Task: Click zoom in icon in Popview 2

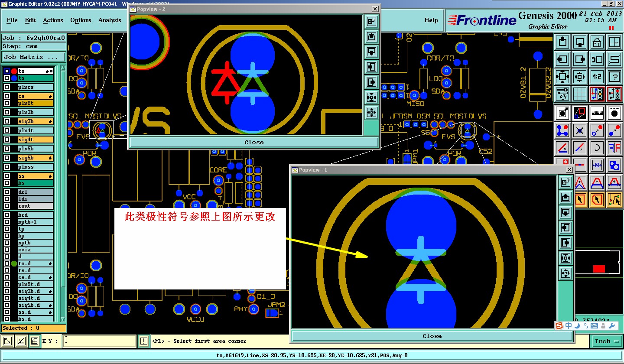Action: [x=371, y=97]
